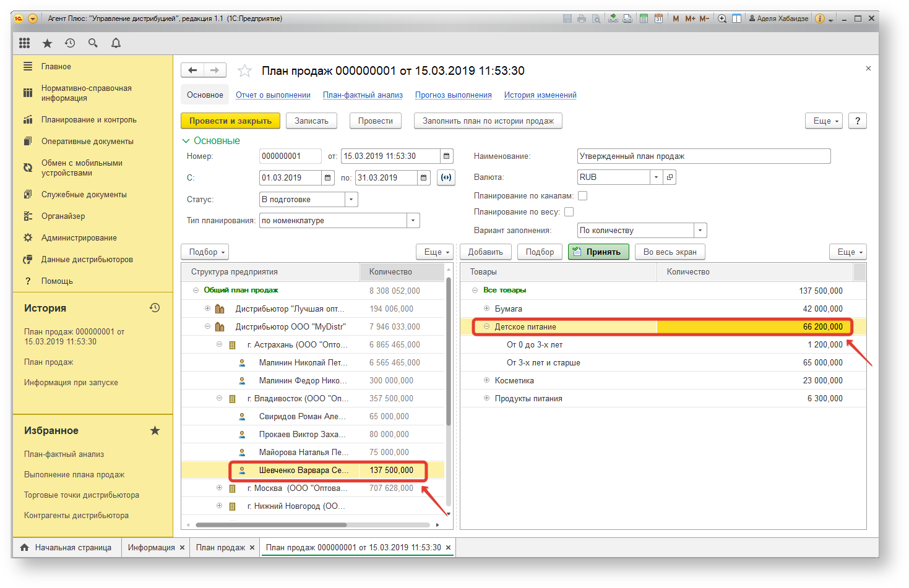Switch to План-фактный анализ tab

tap(363, 95)
